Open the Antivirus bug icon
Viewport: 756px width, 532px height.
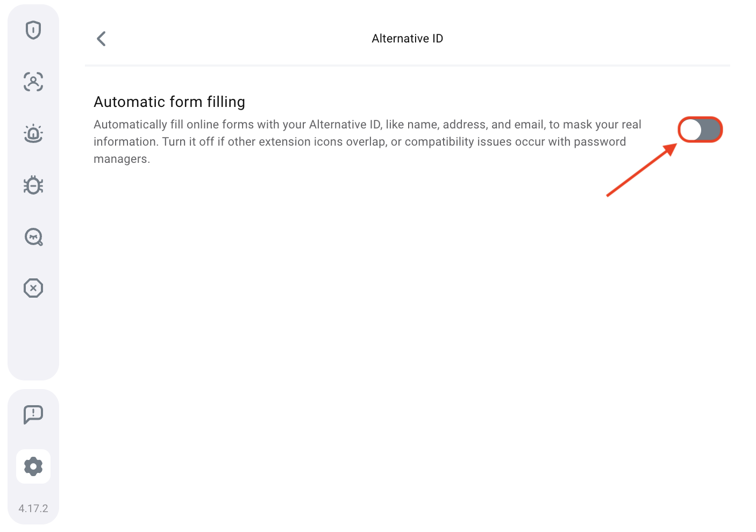(x=33, y=185)
